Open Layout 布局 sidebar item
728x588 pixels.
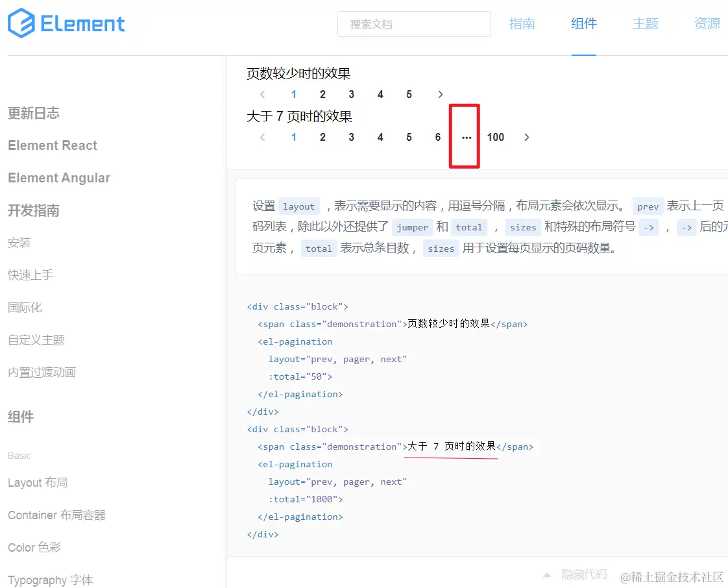pos(38,483)
